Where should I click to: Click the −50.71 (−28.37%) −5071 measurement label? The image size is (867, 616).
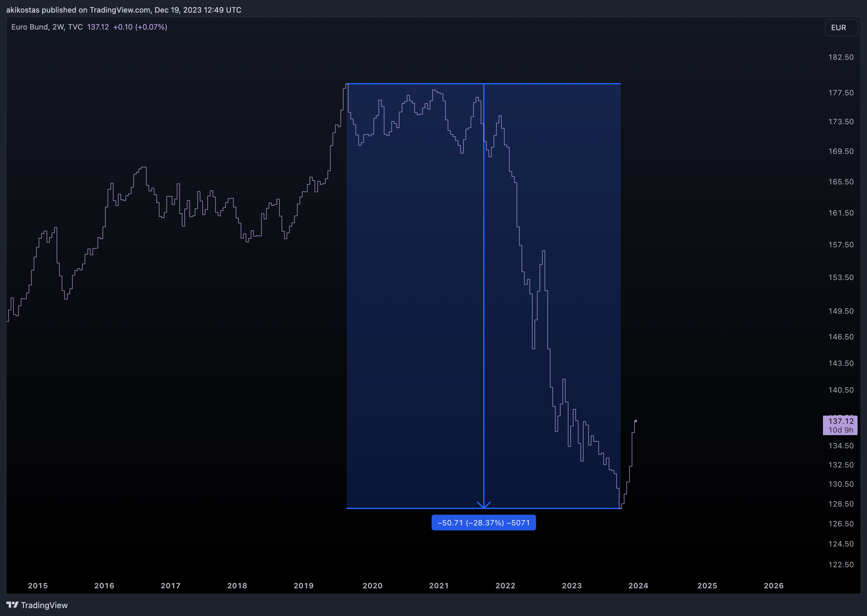(x=484, y=523)
